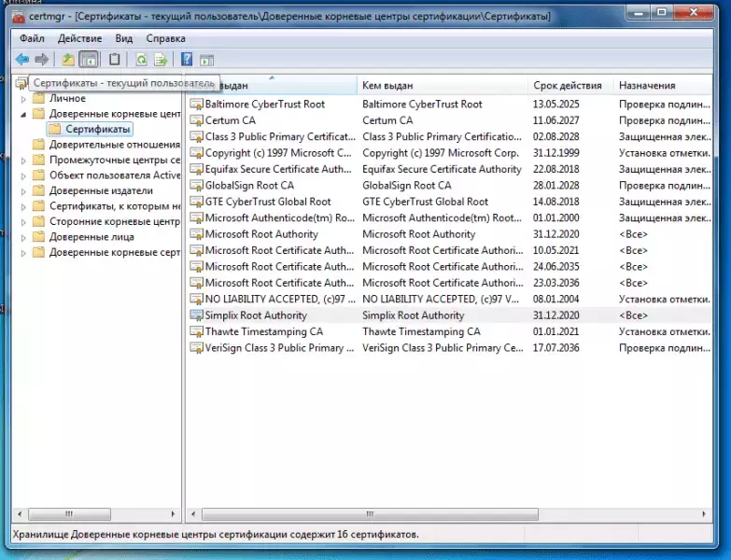
Task: Click the Back arrow toolbar icon
Action: [x=21, y=59]
